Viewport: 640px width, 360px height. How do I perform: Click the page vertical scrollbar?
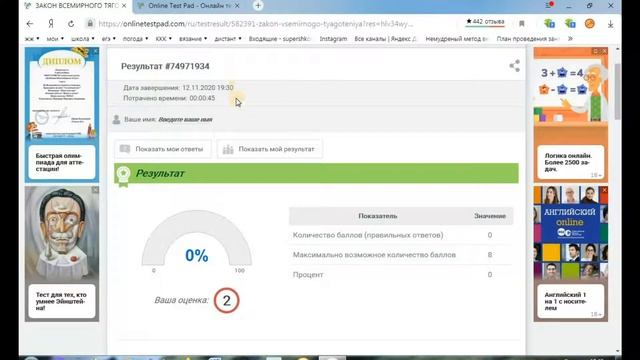point(618,92)
